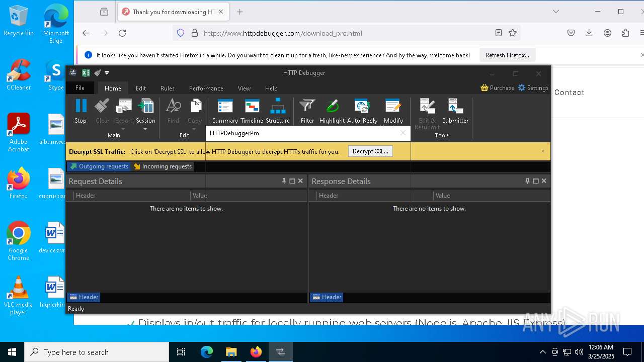Expand the Copy dropdown arrow
Image resolution: width=644 pixels, height=362 pixels.
tap(195, 129)
